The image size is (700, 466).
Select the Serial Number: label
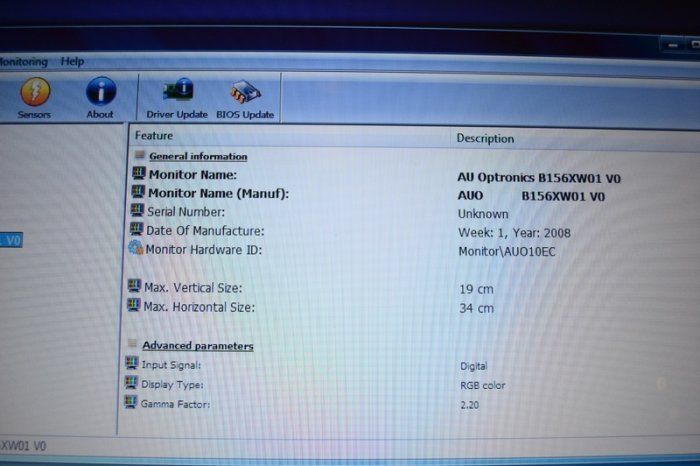coord(186,212)
